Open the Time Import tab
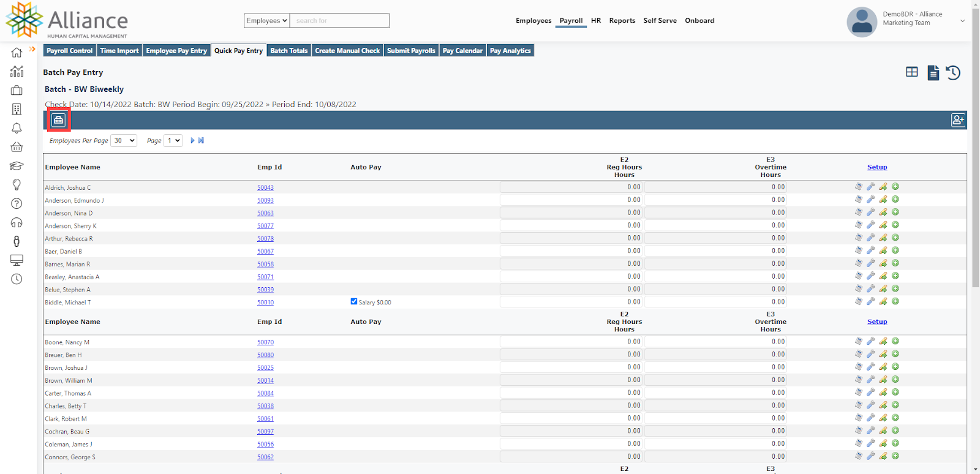Screen dimensions: 980x474 [x=119, y=51]
